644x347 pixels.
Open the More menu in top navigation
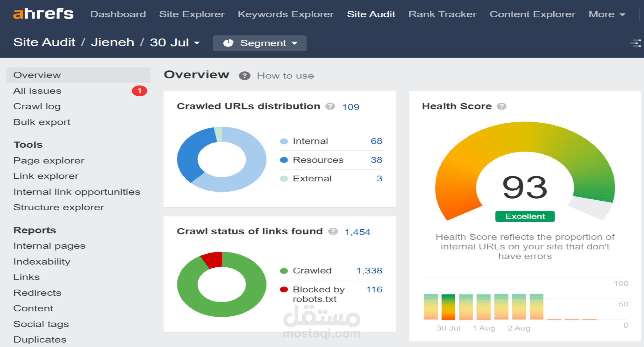click(x=607, y=14)
